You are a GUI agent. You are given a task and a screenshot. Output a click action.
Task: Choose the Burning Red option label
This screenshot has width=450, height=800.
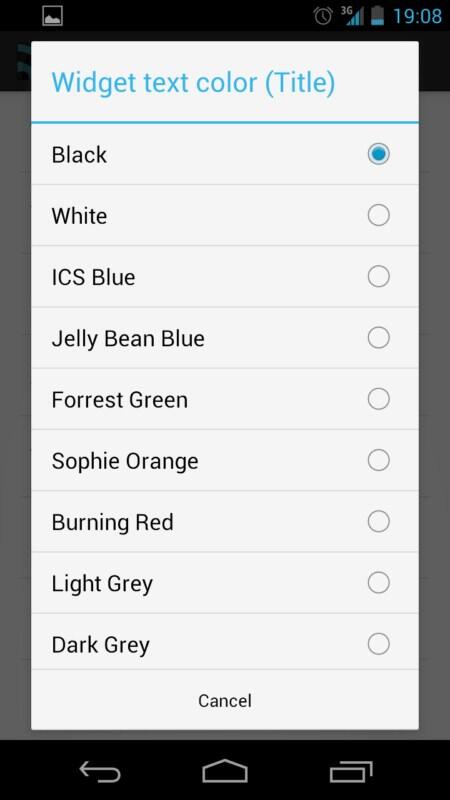(112, 522)
